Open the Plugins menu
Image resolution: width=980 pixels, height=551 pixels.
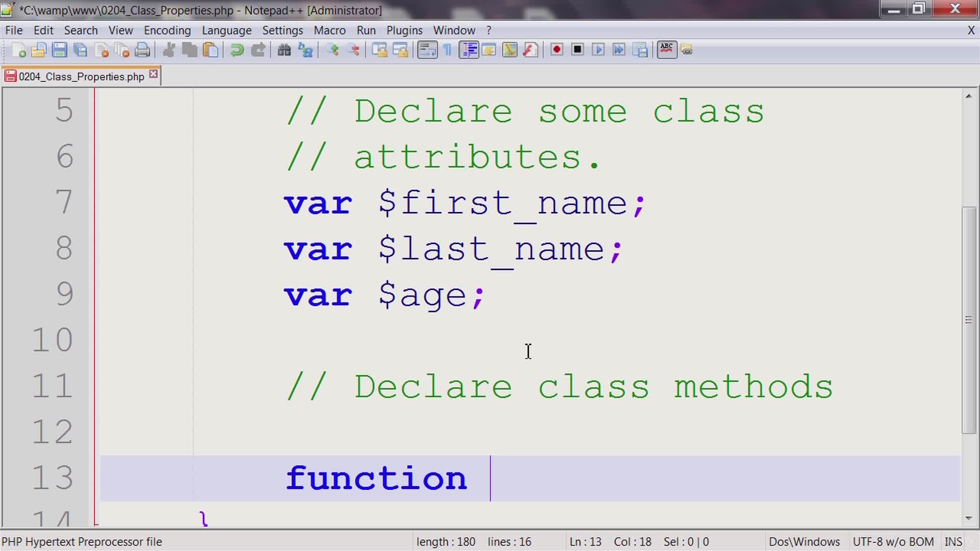[x=404, y=31]
